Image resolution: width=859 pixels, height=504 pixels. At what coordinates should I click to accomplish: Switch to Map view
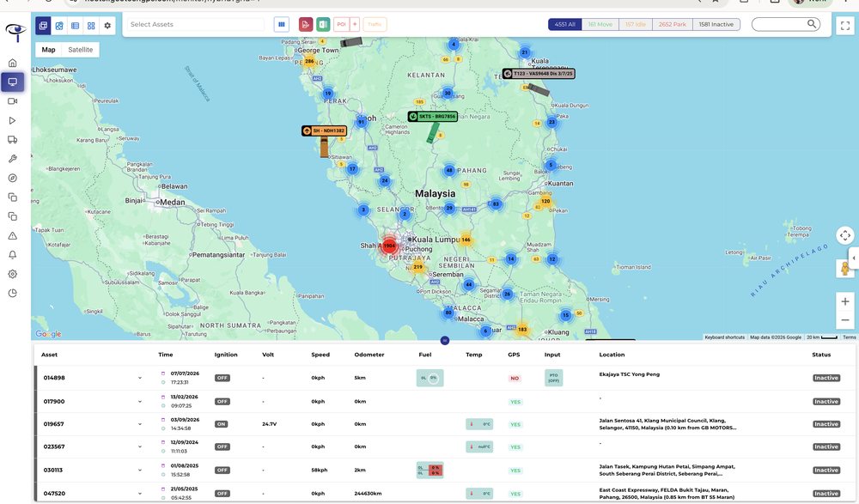(x=48, y=49)
